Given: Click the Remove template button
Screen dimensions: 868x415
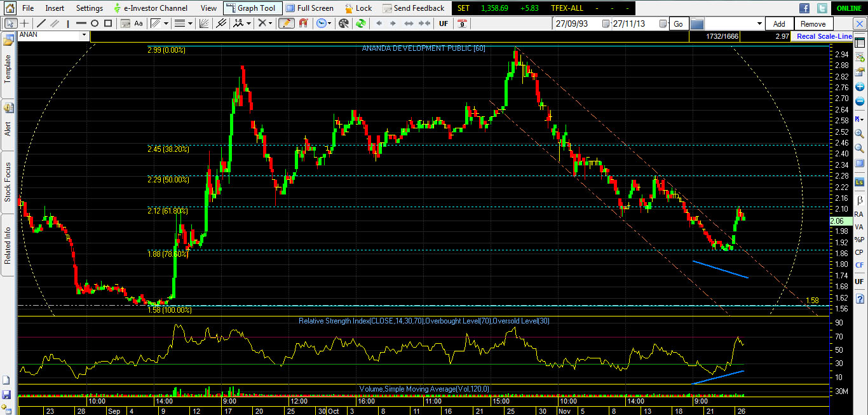Looking at the screenshot, I should [x=813, y=24].
